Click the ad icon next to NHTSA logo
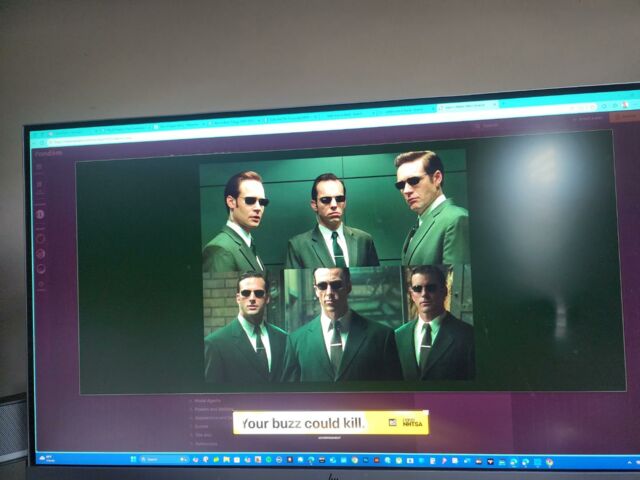Screen dimensions: 640x480 393,423
